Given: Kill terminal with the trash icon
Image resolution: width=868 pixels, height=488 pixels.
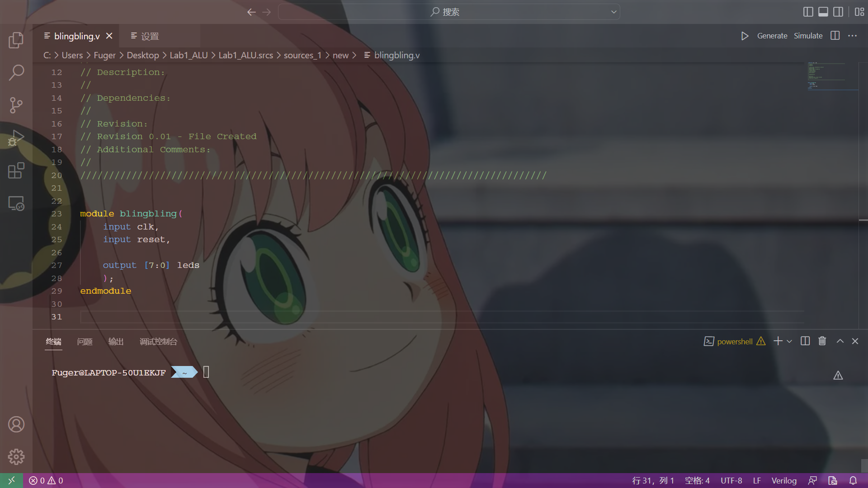Looking at the screenshot, I should pyautogui.click(x=822, y=341).
